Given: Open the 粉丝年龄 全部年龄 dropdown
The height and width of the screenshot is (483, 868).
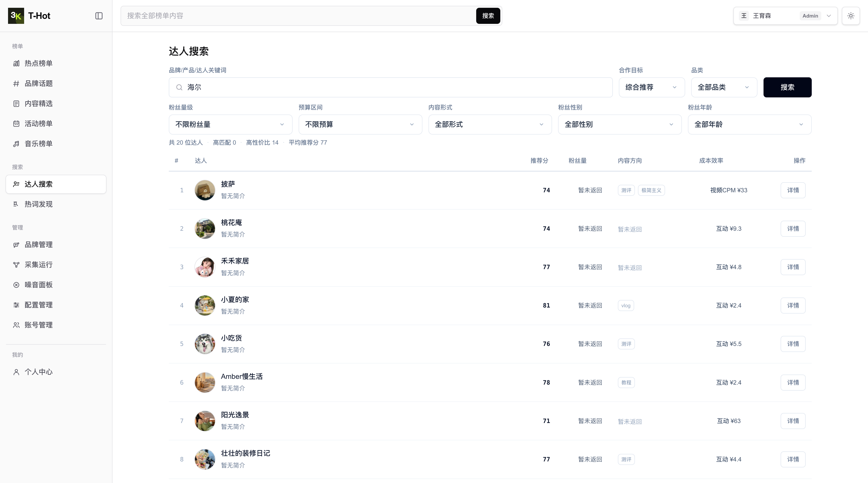Looking at the screenshot, I should coord(750,124).
